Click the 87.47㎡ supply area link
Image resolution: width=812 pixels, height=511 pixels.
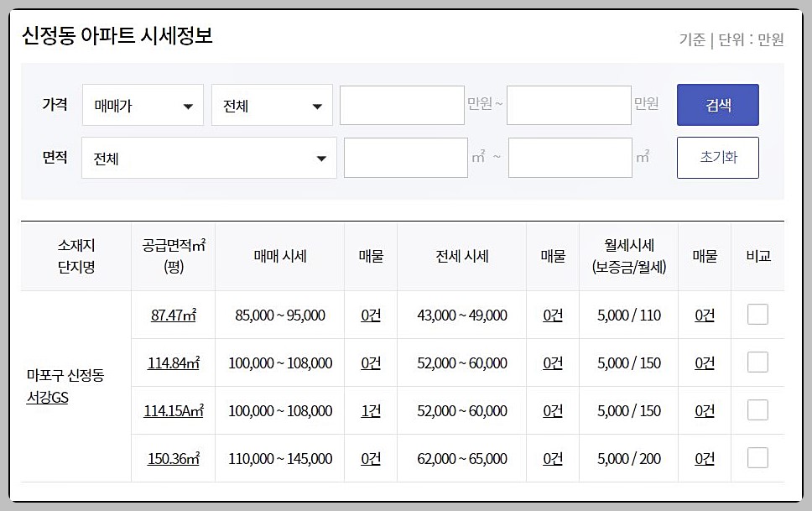tap(171, 314)
